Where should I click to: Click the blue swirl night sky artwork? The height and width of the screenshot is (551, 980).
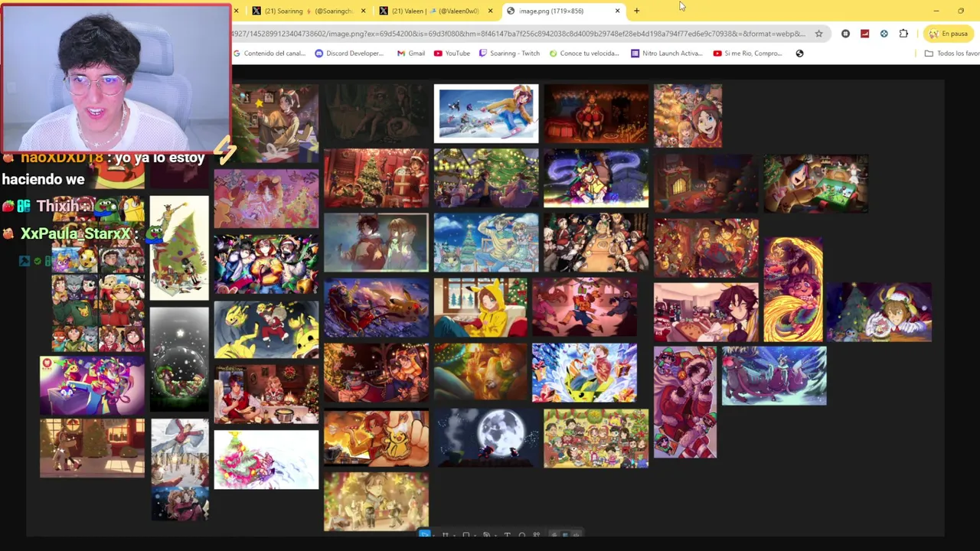click(596, 178)
